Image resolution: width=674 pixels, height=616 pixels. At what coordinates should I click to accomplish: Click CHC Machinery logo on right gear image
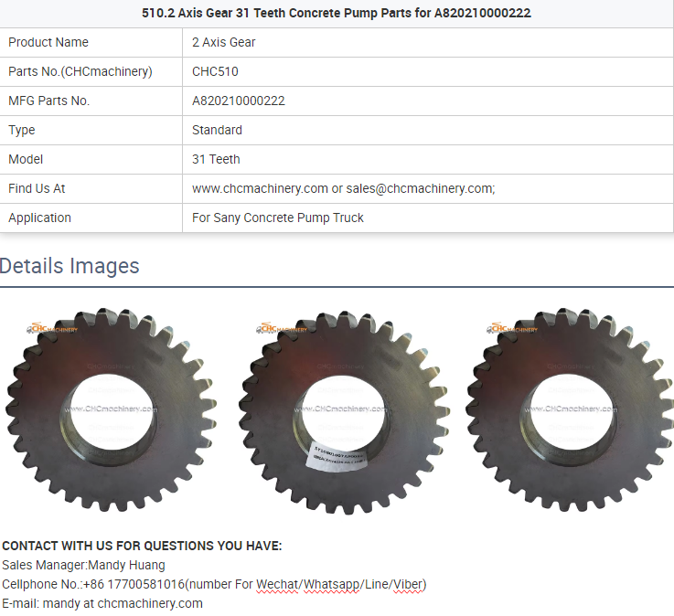coord(512,328)
